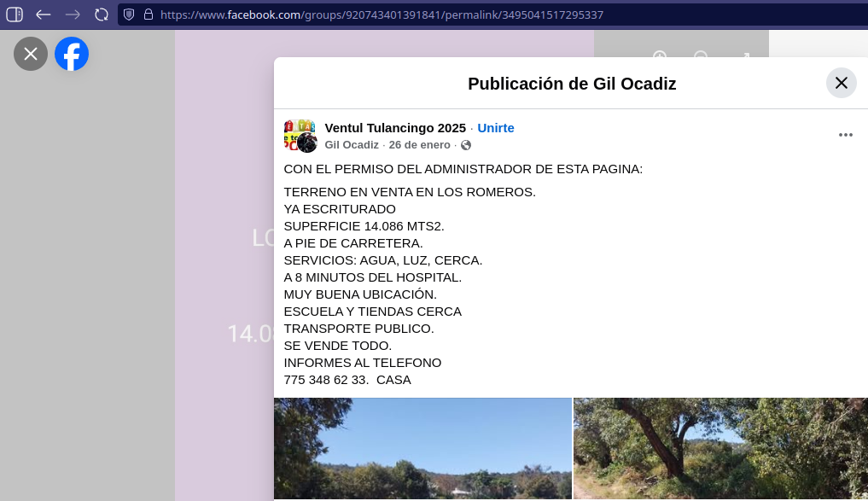This screenshot has width=868, height=501.
Task: Go back to the previous page
Action: pos(44,15)
